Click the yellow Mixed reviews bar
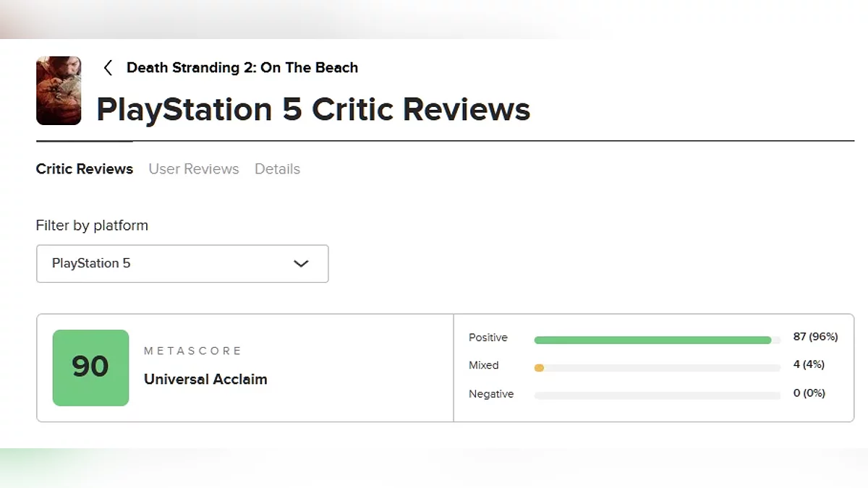The width and height of the screenshot is (868, 488). tap(539, 368)
